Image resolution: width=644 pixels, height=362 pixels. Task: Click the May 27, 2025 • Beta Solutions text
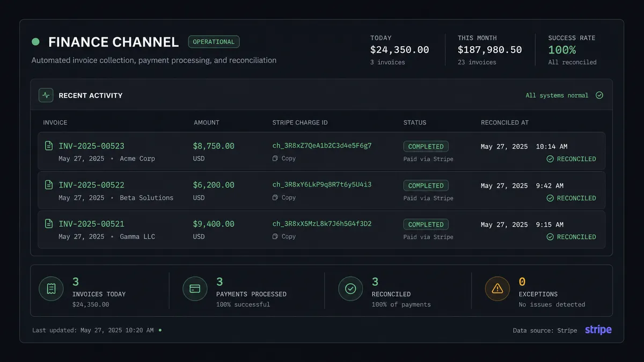(116, 198)
